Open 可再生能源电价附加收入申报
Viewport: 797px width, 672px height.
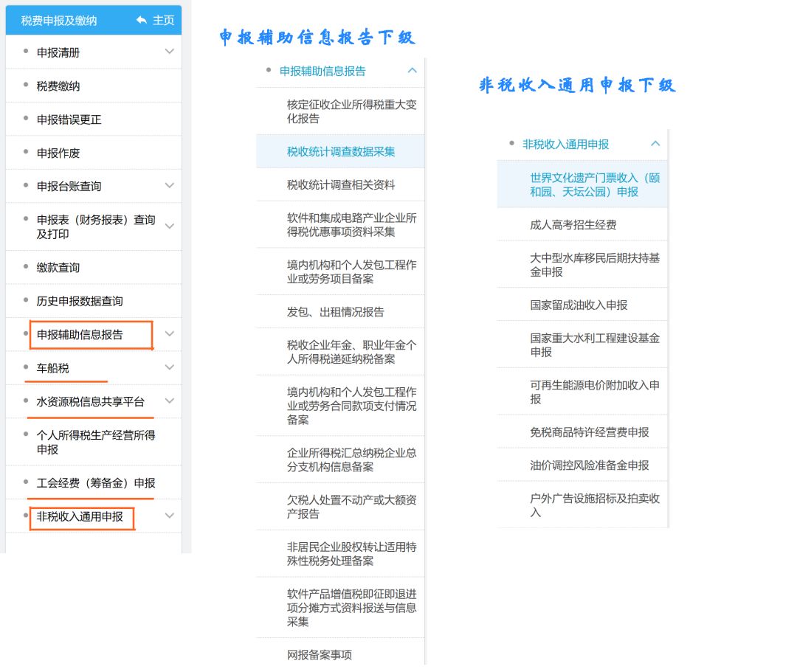[x=595, y=392]
